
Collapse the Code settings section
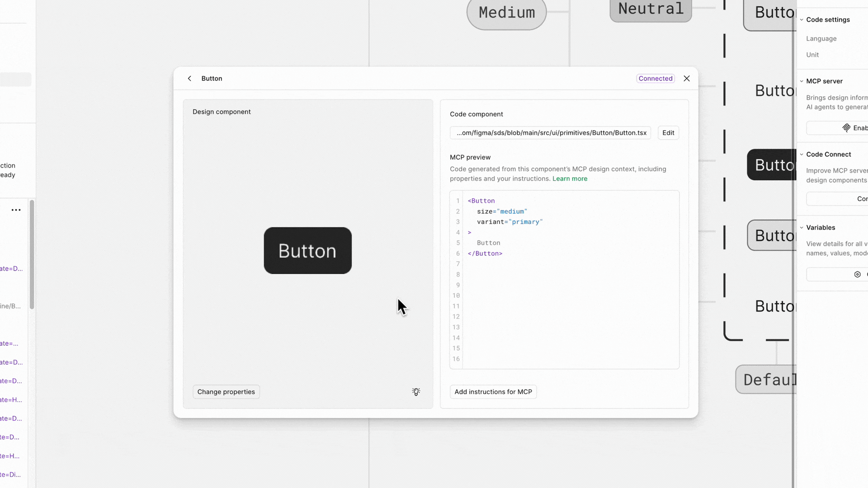pos(802,20)
